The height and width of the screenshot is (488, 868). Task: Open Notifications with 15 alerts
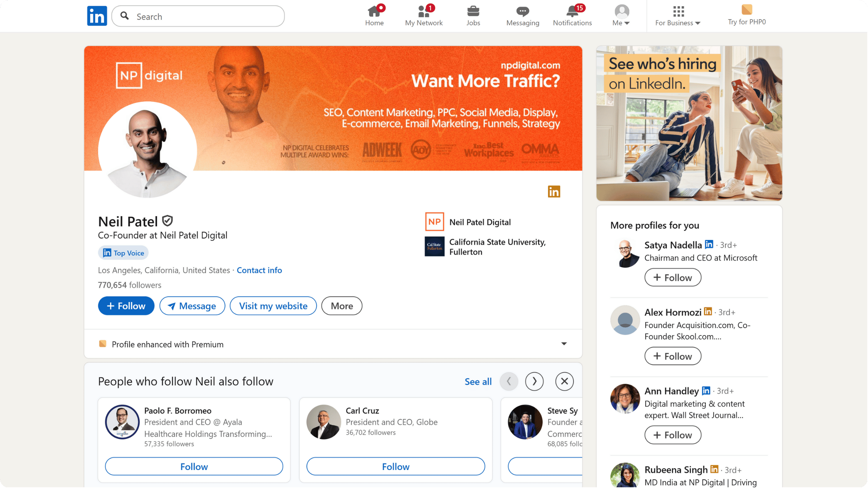coord(572,11)
